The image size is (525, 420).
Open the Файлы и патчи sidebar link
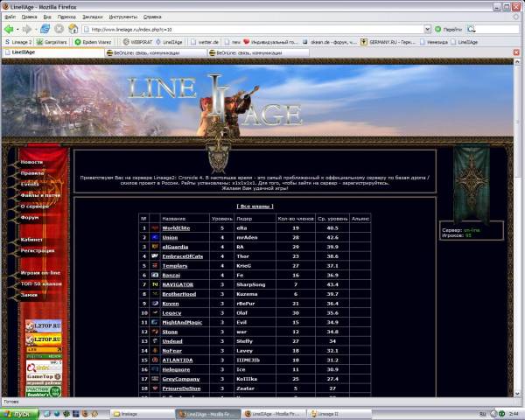point(40,195)
